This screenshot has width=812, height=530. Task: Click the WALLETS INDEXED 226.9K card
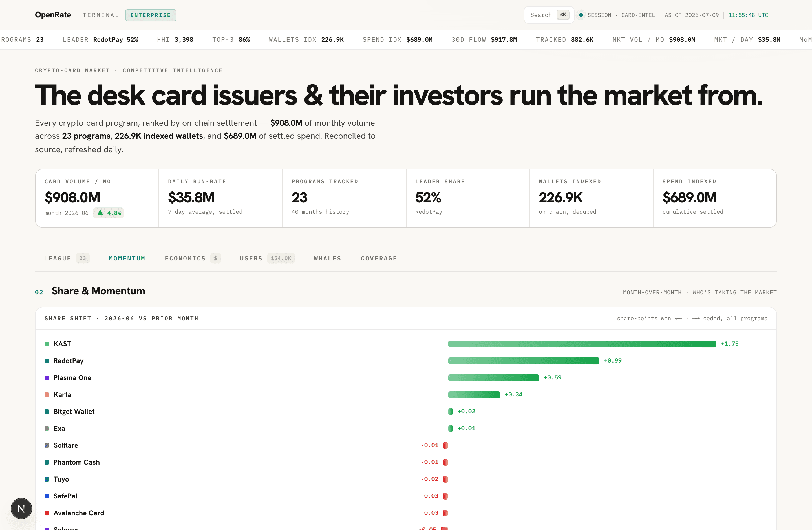pyautogui.click(x=591, y=198)
